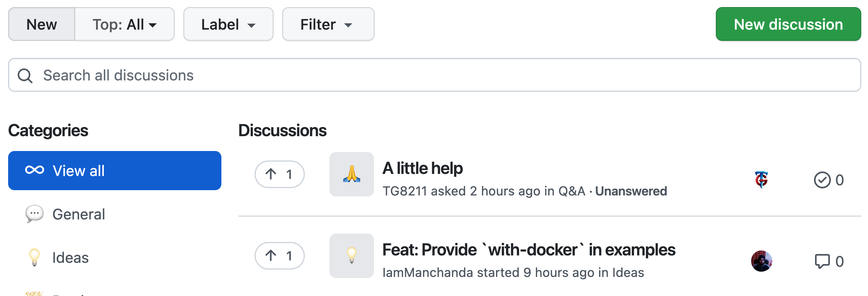Click the infinity icon in View all
868x296 pixels.
35,170
